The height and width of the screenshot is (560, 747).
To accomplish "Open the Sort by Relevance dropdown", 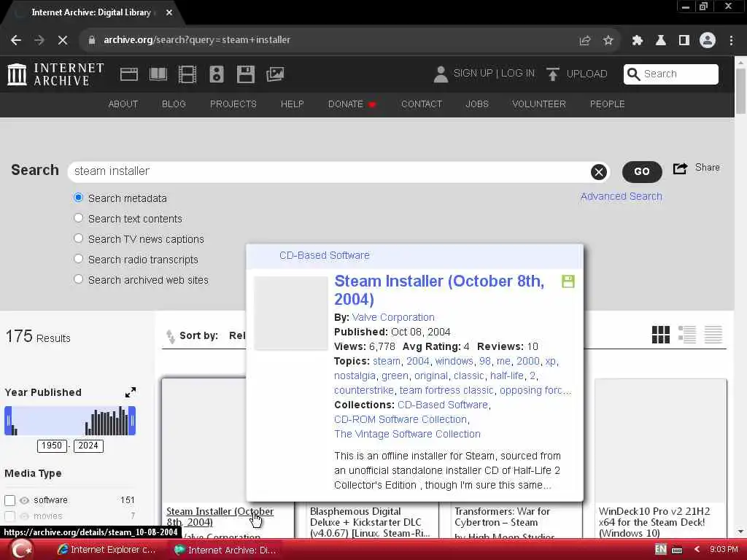I will click(237, 335).
